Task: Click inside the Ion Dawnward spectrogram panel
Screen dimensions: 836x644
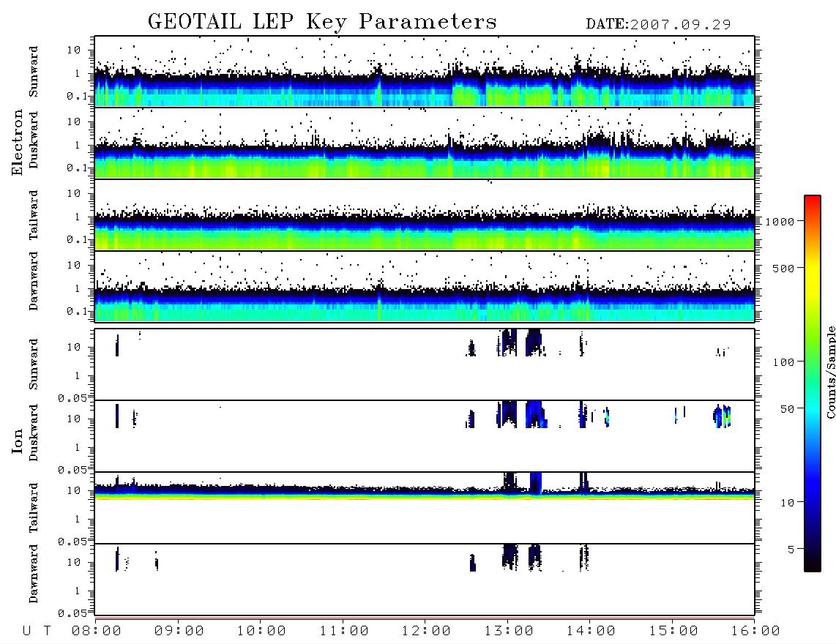Action: (425, 580)
